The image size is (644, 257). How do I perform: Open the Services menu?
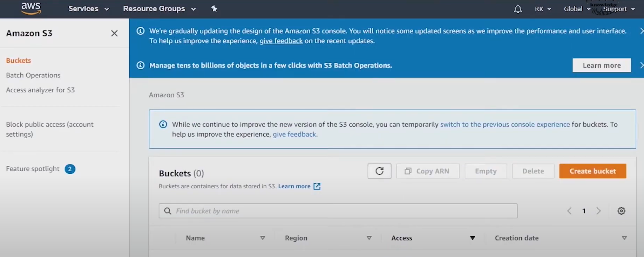click(88, 9)
